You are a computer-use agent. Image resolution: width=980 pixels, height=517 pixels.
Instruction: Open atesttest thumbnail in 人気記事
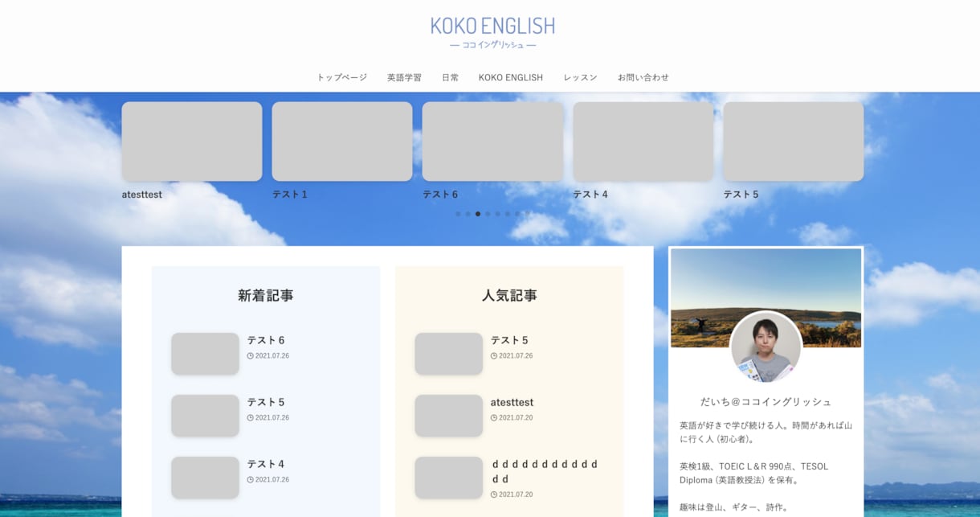(x=448, y=416)
